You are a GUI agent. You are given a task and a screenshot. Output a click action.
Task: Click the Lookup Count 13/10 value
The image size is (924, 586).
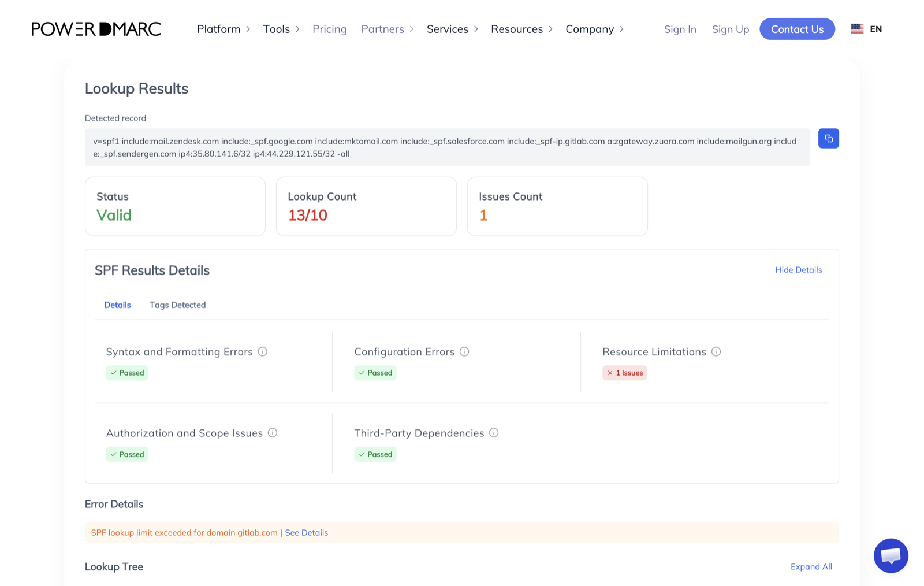tap(307, 215)
